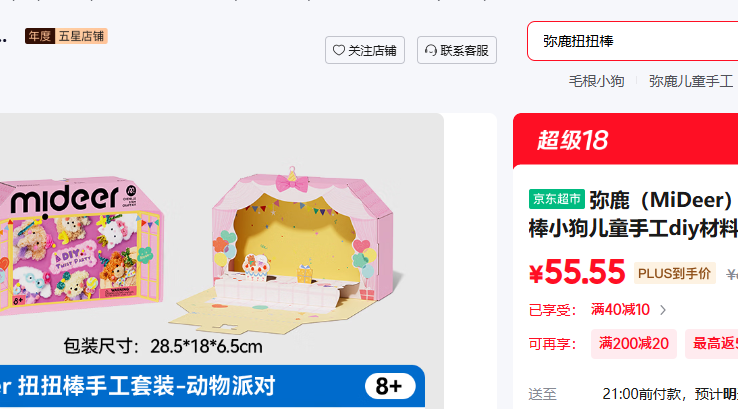
Task: Click the ¥55.55 price
Action: click(577, 273)
